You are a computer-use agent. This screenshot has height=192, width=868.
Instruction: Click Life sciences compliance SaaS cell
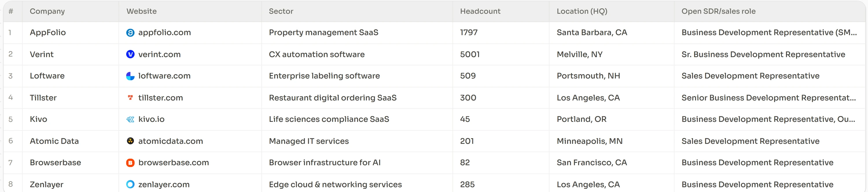[x=357, y=119]
